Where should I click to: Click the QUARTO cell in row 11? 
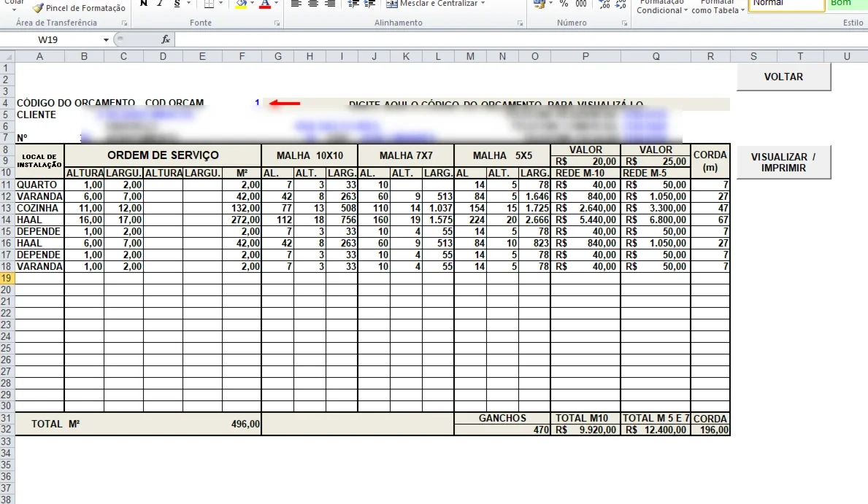click(x=39, y=185)
